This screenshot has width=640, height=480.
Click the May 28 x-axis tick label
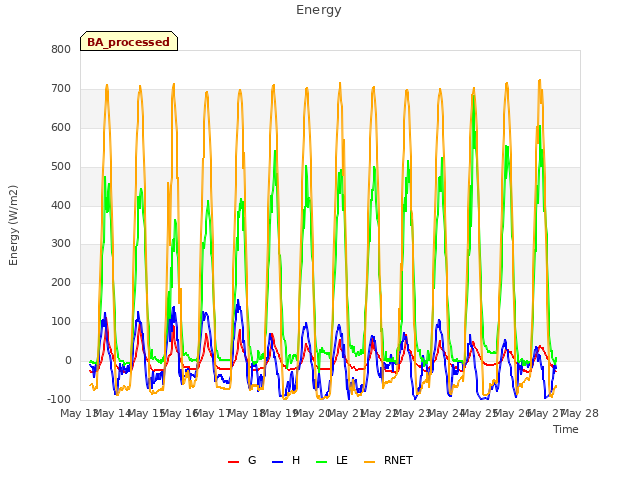(x=580, y=413)
